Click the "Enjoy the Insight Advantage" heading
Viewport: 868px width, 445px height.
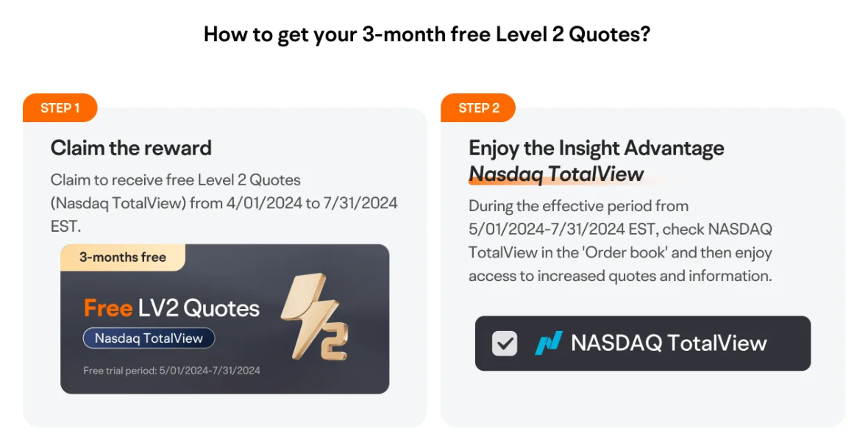coord(596,148)
